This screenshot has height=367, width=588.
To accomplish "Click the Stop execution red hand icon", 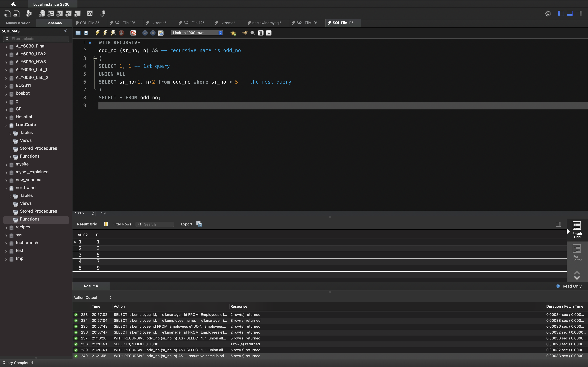I will 121,33.
